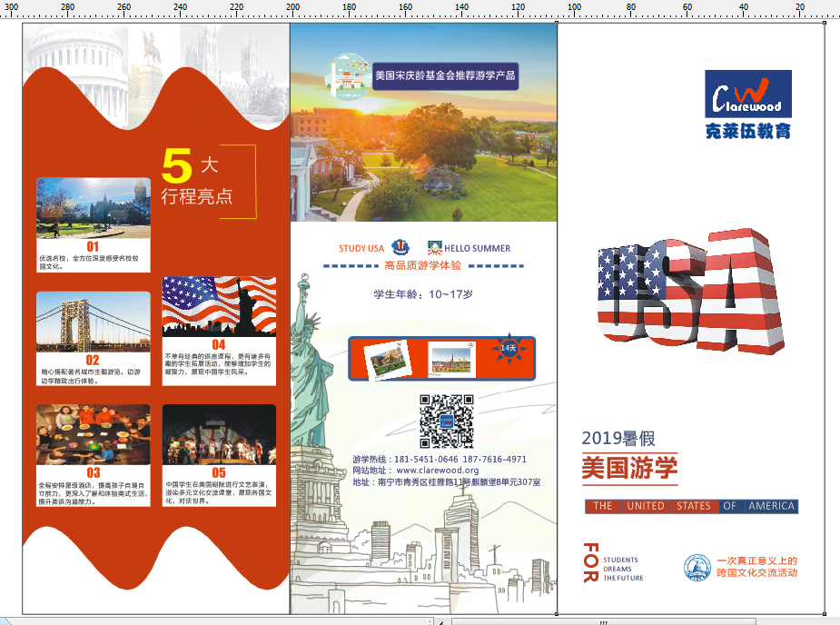Select the 03 group dinner photo
Image resolution: width=840 pixels, height=625 pixels.
pyautogui.click(x=94, y=435)
